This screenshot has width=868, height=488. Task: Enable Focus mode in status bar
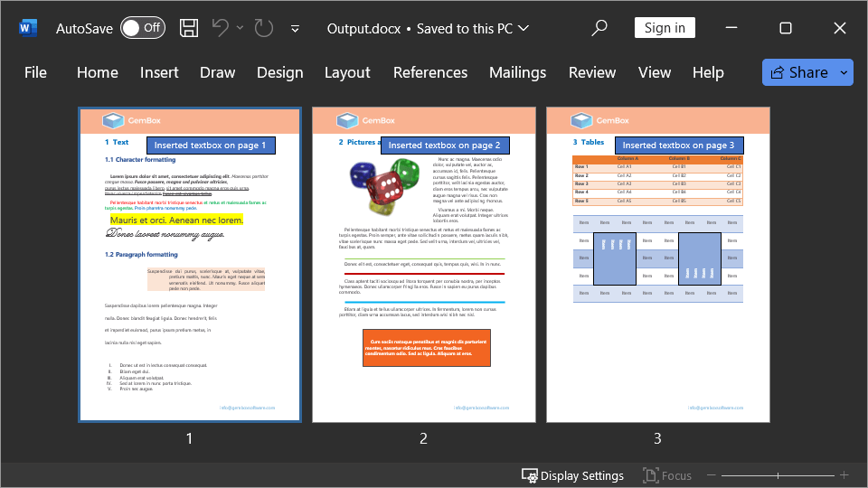coord(667,475)
